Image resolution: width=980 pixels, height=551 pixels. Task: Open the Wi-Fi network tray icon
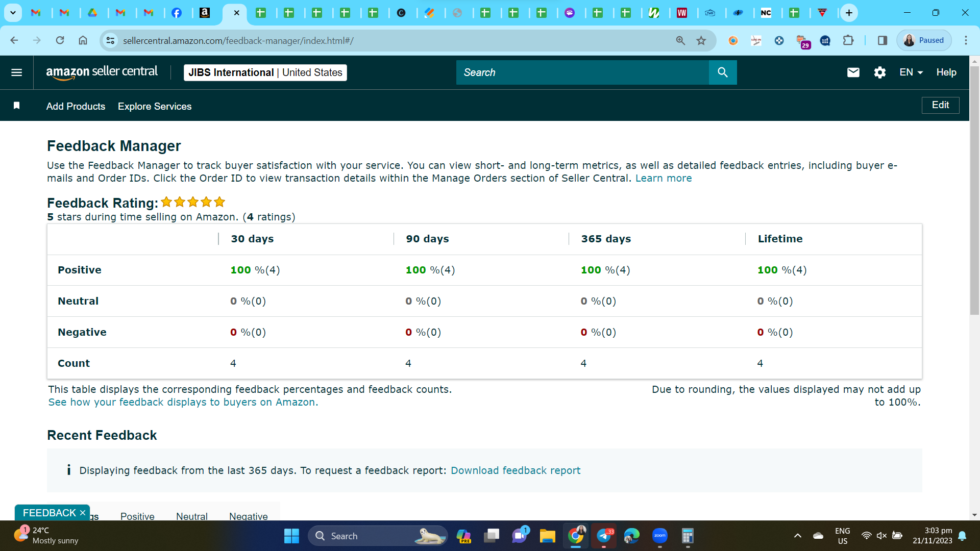coord(866,536)
